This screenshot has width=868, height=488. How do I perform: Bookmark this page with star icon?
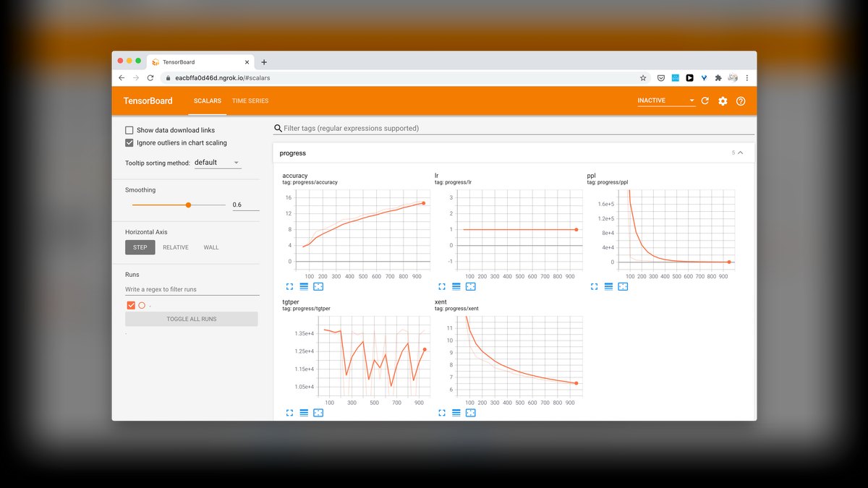[x=643, y=77]
